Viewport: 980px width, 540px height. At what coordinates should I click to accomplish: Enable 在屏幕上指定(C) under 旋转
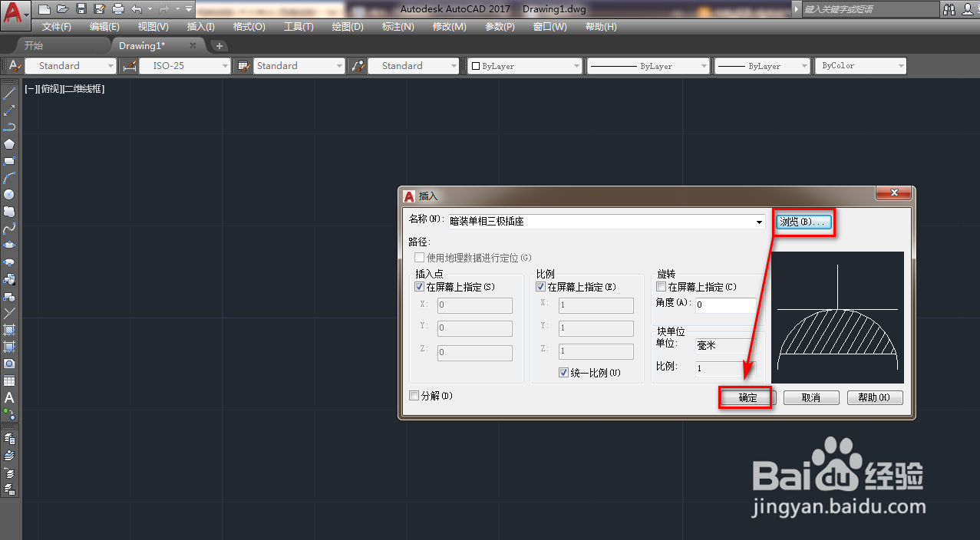tap(661, 287)
